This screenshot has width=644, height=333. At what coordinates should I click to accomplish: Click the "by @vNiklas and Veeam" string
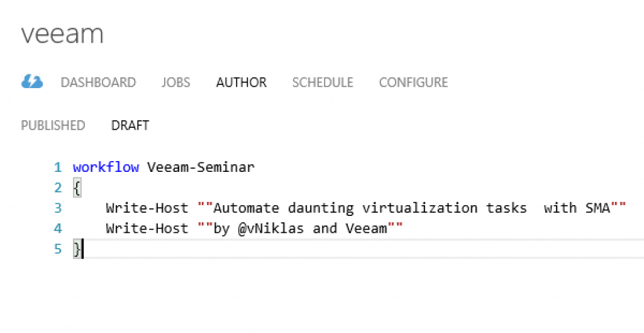[300, 228]
